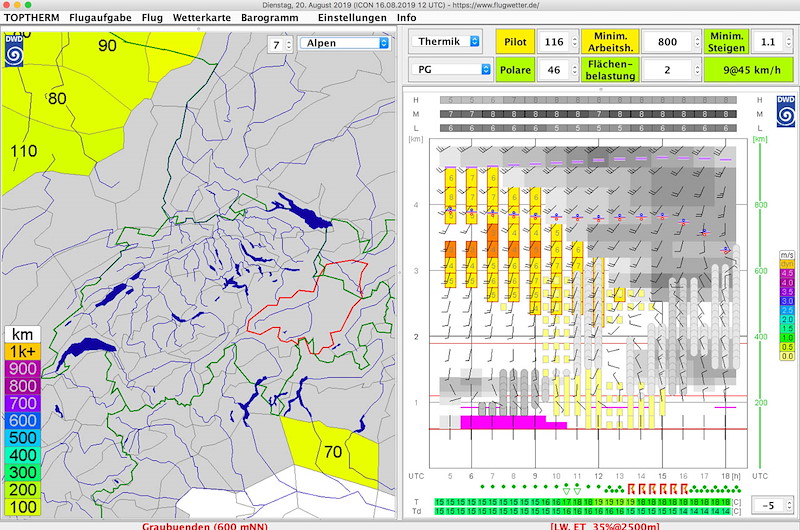Click the yellow 70 area on map
This screenshot has height=530, width=800.
tap(332, 451)
